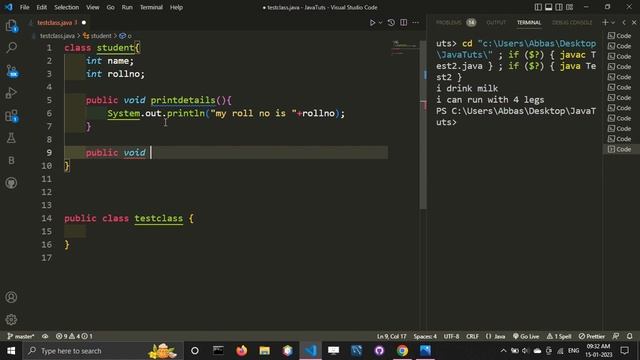Open the Testing flask view
The image size is (640, 360).
[11, 138]
